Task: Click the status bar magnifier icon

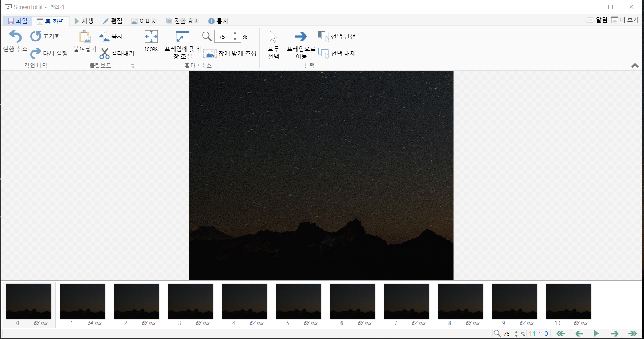Action: coord(497,334)
